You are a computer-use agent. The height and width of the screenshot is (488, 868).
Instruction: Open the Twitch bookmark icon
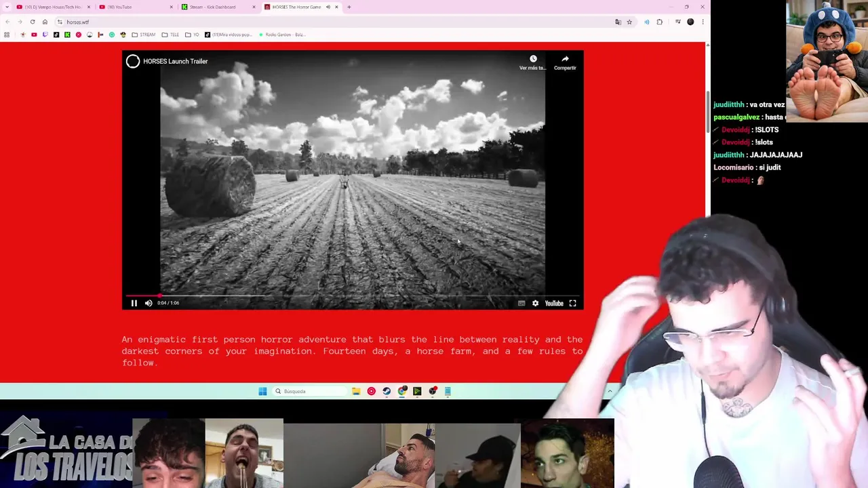tap(45, 35)
